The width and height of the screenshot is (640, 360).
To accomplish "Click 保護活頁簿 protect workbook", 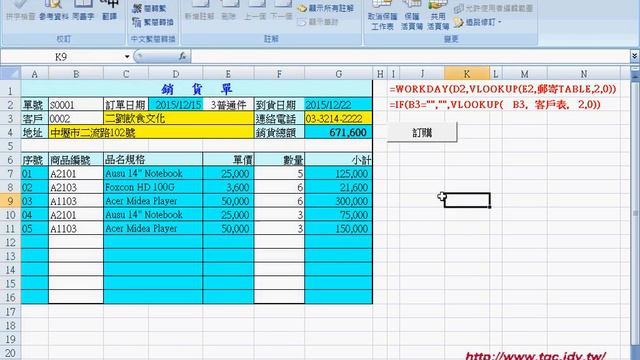I will pyautogui.click(x=412, y=16).
